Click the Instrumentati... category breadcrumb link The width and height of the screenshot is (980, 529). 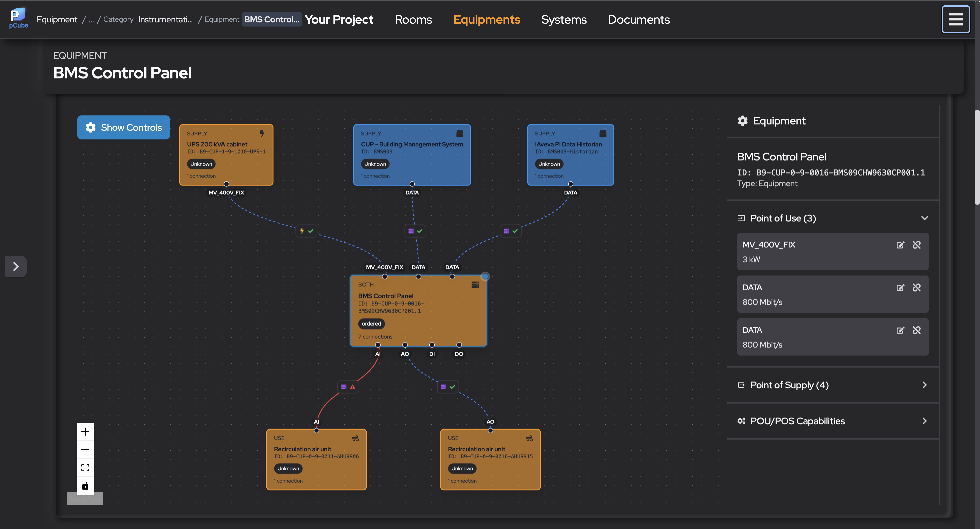[165, 19]
